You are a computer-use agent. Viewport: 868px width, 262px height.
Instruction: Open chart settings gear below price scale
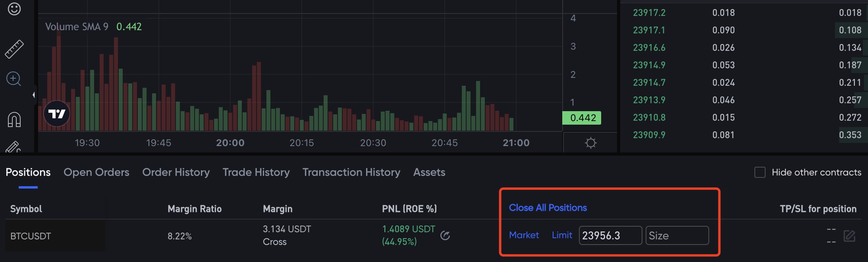point(590,143)
